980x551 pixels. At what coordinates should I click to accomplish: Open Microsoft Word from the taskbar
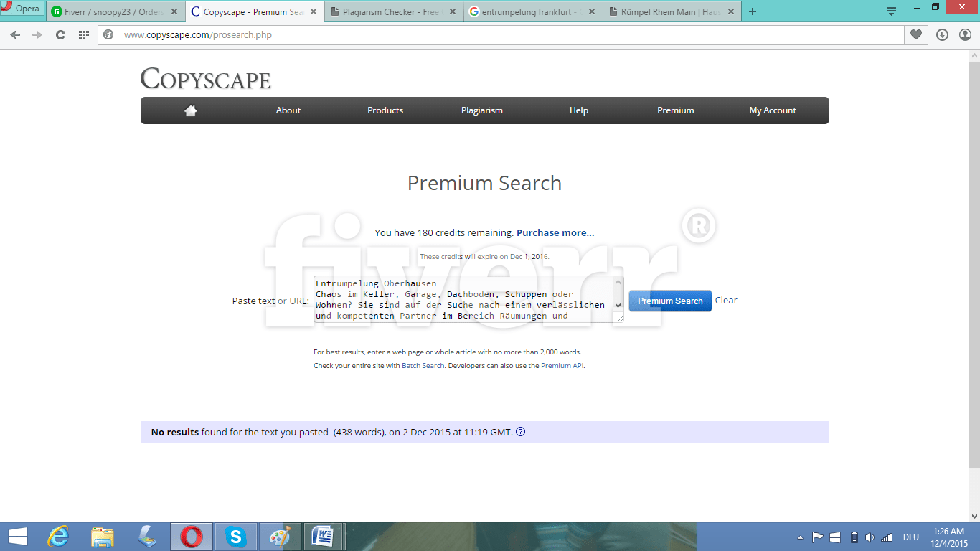(324, 537)
